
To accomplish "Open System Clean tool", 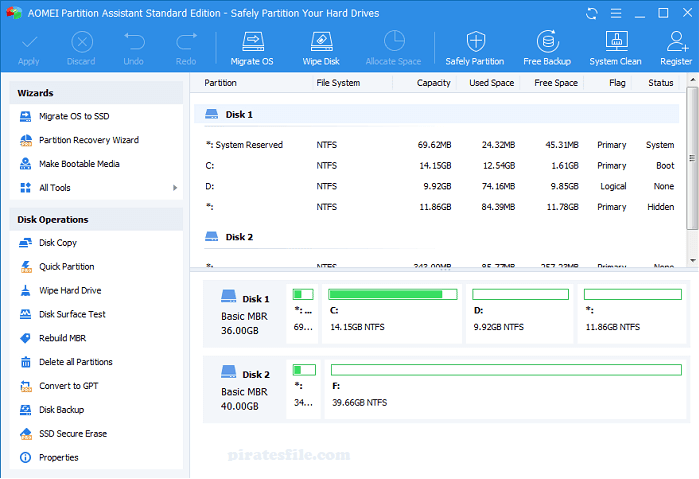I will [x=616, y=48].
